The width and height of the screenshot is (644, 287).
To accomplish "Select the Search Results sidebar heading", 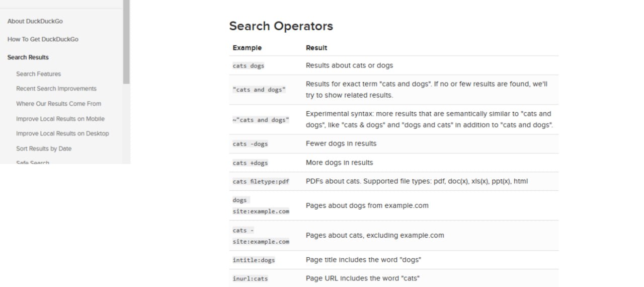I will pos(28,57).
